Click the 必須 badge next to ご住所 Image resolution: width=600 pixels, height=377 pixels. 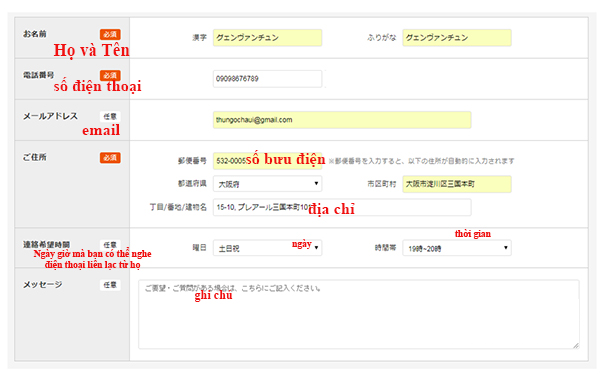coord(110,158)
